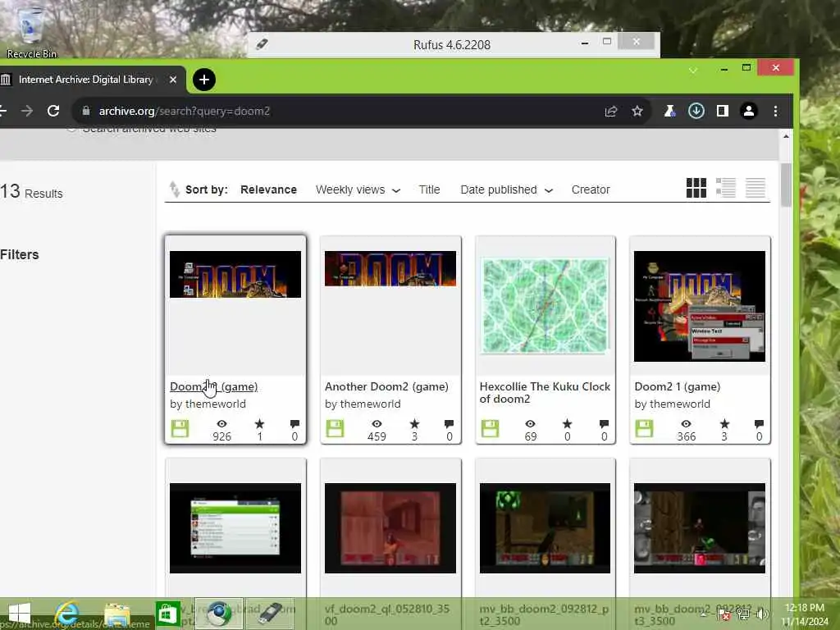Screen dimensions: 840x630
Task: Click the reviews icon on Another Doom2
Action: click(x=449, y=424)
